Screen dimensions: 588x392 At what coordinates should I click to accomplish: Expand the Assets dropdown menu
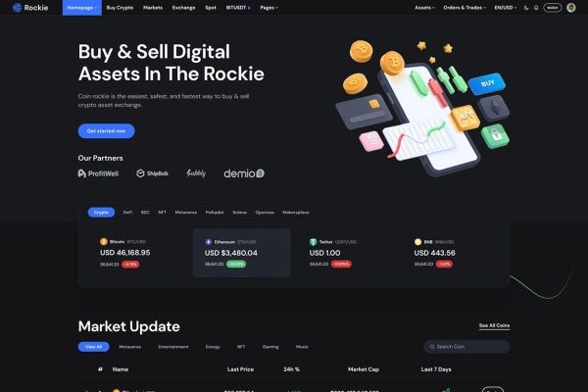coord(424,8)
